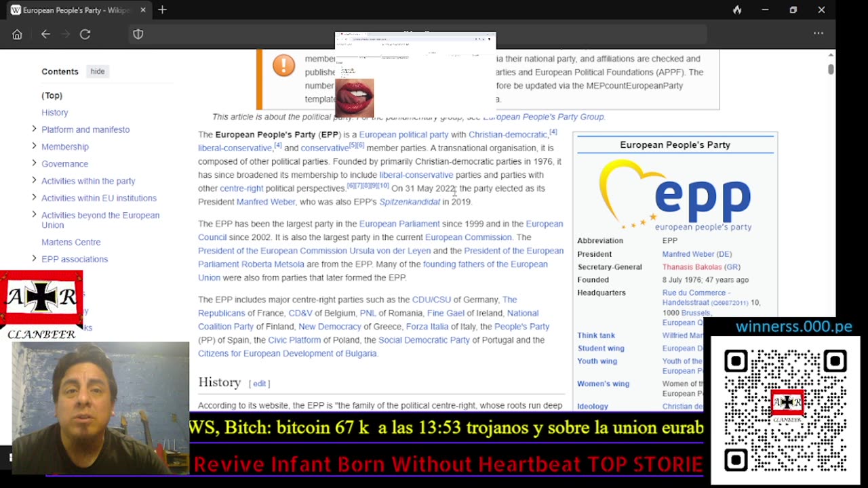
Task: Open a new tab with plus button
Action: 162,9
